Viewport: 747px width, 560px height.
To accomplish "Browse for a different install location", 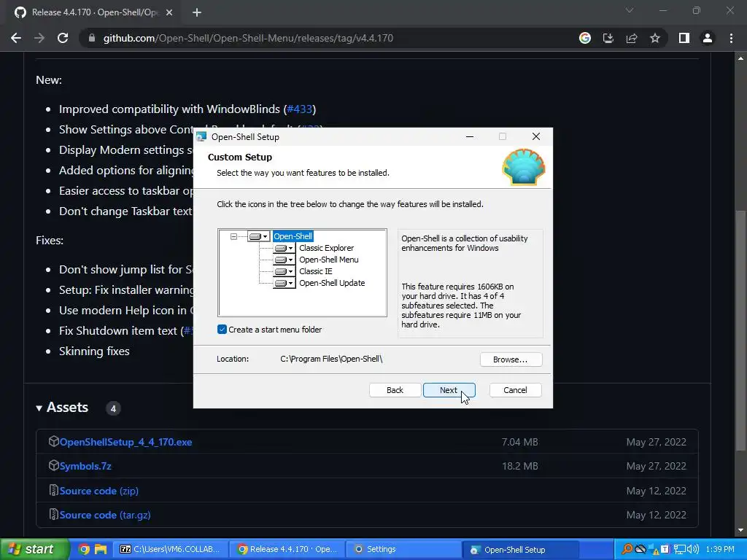I will (x=511, y=359).
